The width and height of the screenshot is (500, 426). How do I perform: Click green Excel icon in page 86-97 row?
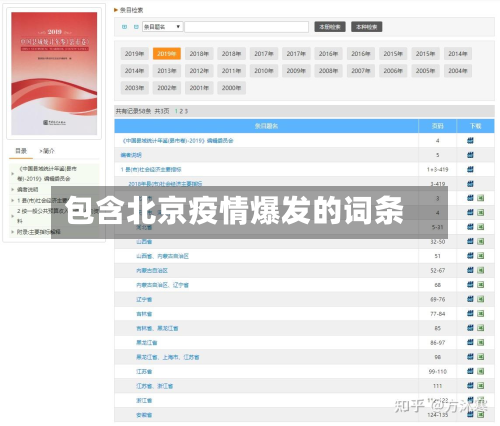click(x=480, y=342)
